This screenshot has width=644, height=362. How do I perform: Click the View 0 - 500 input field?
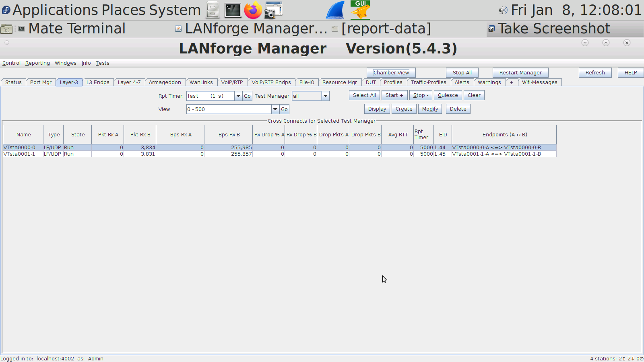click(x=229, y=109)
